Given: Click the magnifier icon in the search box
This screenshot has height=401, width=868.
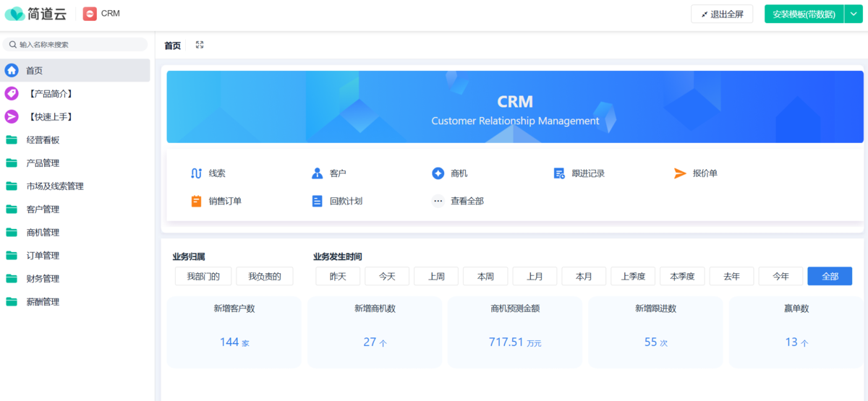Looking at the screenshot, I should (x=13, y=45).
